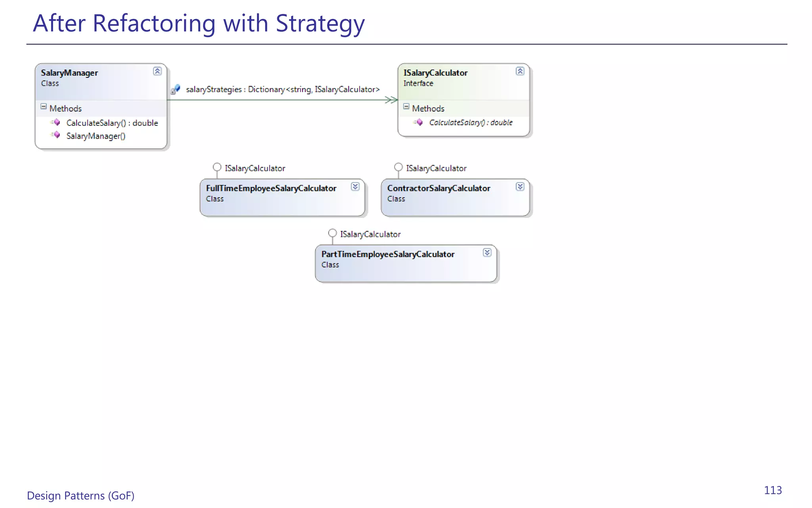The image size is (812, 508).
Task: Select the interface lollipop circle above ContractorSalaryCalculator
Action: pyautogui.click(x=398, y=167)
